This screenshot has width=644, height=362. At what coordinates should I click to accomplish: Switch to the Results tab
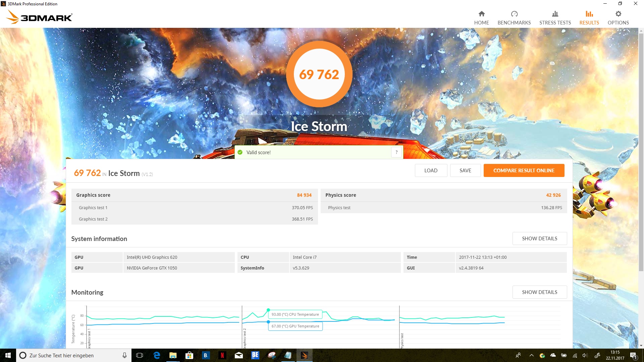pyautogui.click(x=589, y=18)
